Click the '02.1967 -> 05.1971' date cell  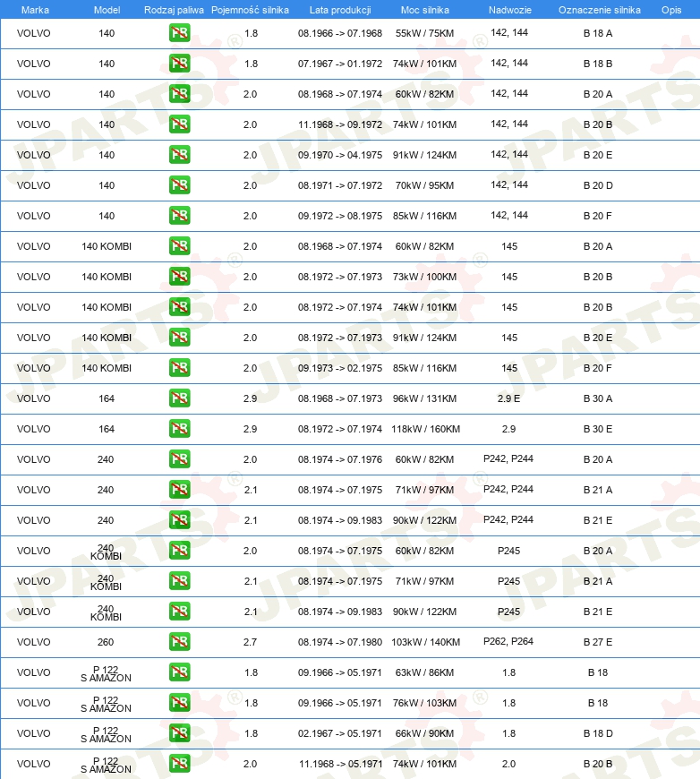340,733
